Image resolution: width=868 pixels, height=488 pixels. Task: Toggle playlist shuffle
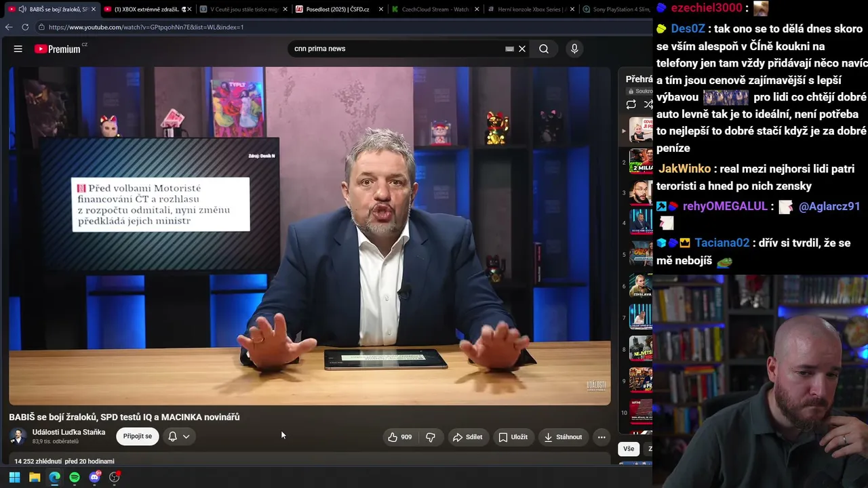tap(648, 104)
